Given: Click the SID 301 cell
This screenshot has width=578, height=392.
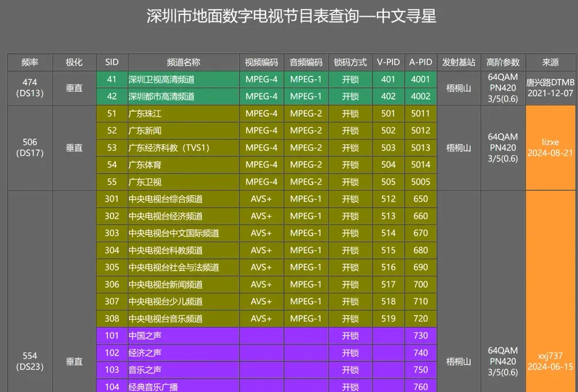Looking at the screenshot, I should [x=112, y=199].
